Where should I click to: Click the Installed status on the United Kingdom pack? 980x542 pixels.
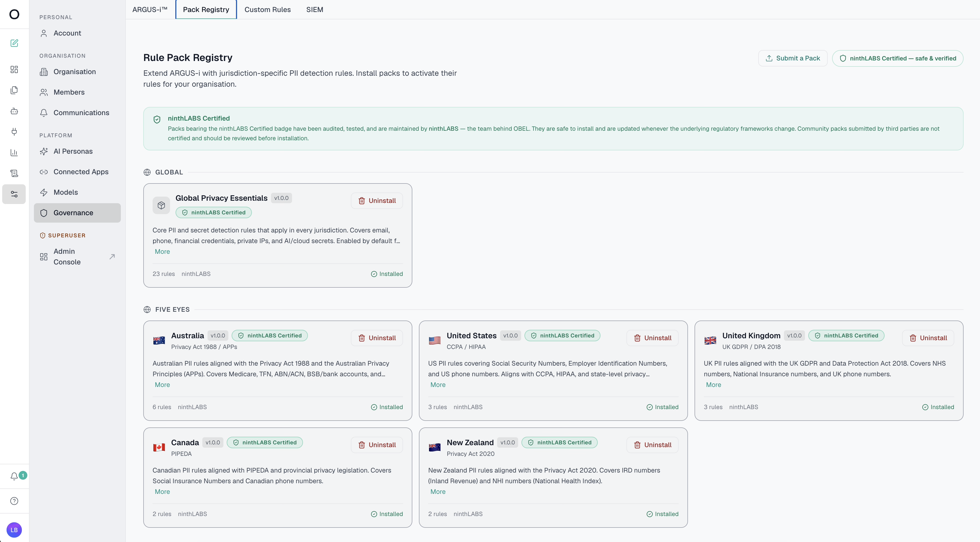coord(938,407)
